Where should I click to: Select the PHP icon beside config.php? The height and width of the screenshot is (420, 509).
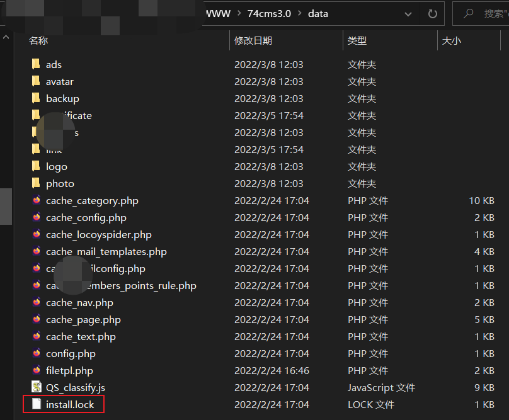(x=36, y=353)
